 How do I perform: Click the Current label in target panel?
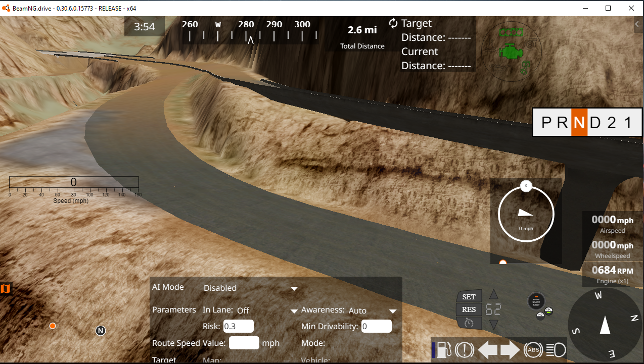pyautogui.click(x=420, y=51)
